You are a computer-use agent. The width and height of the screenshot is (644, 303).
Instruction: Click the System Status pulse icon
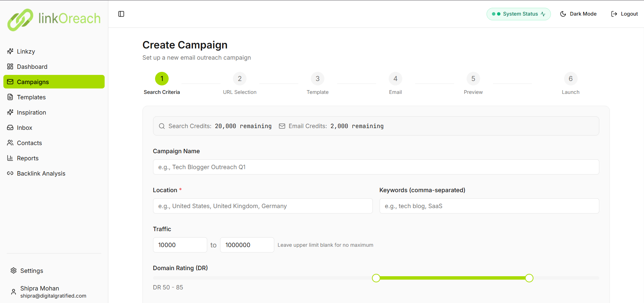tap(543, 14)
